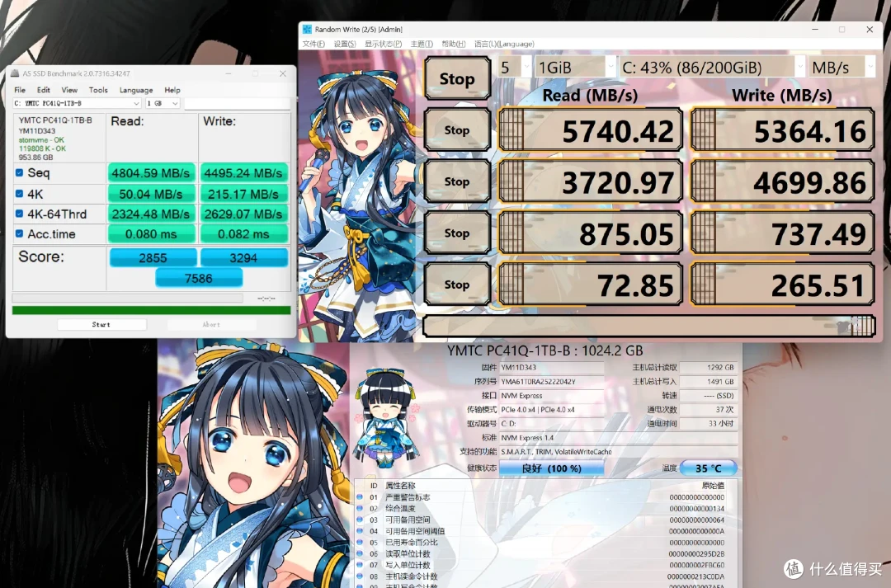Select the 读取单位计数 attribute row

(546, 554)
